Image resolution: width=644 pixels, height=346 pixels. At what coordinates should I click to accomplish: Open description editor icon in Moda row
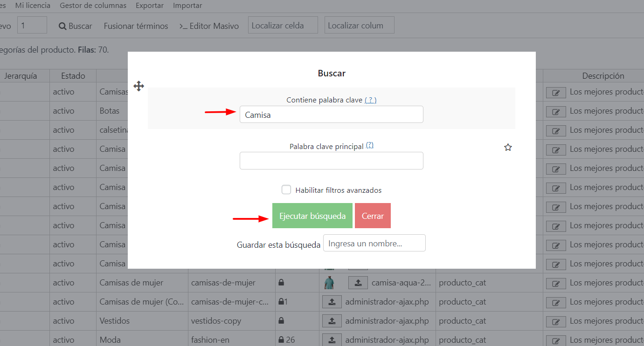pyautogui.click(x=556, y=340)
